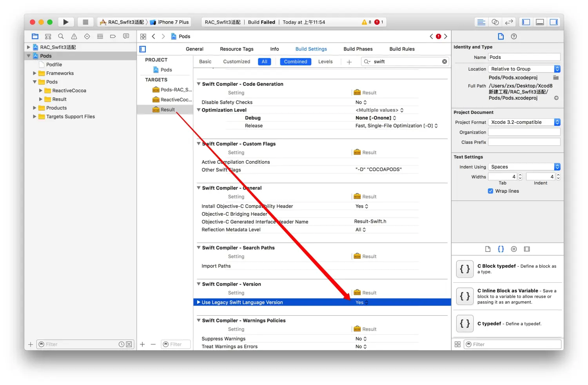Screen dimensions: 588x385
Task: Show the Version editor
Action: tap(509, 22)
